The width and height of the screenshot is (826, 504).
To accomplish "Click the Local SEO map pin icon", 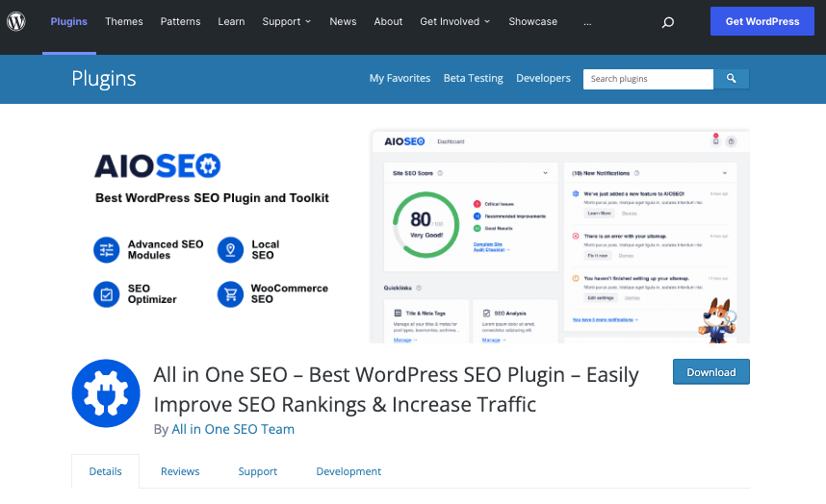I will coord(230,250).
